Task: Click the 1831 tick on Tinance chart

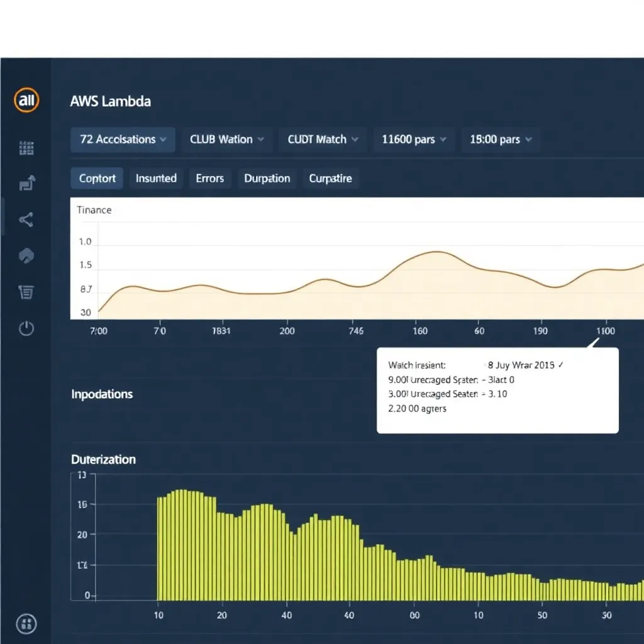Action: 221,331
